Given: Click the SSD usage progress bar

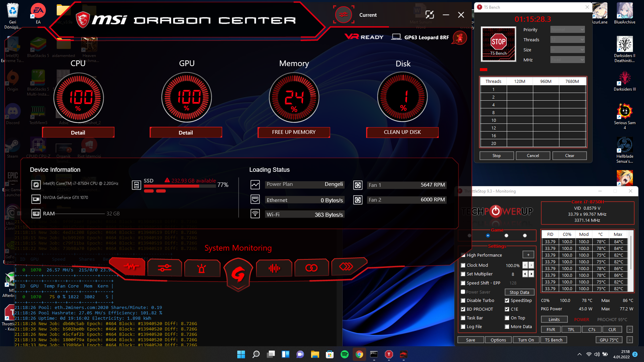Looking at the screenshot, I should [180, 186].
